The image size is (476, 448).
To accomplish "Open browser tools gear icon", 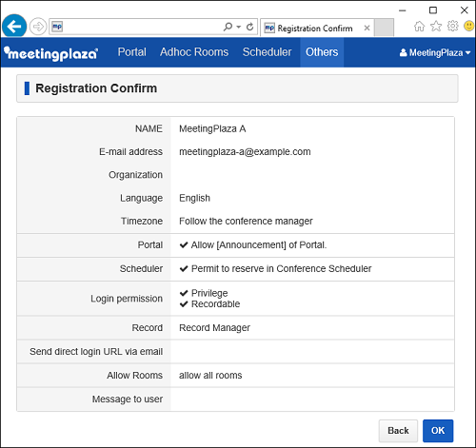I will [x=453, y=26].
